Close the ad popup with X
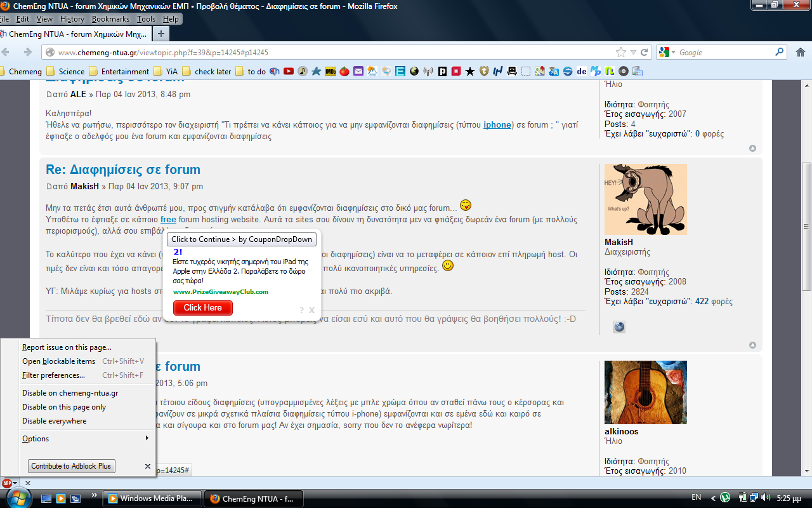 point(311,310)
